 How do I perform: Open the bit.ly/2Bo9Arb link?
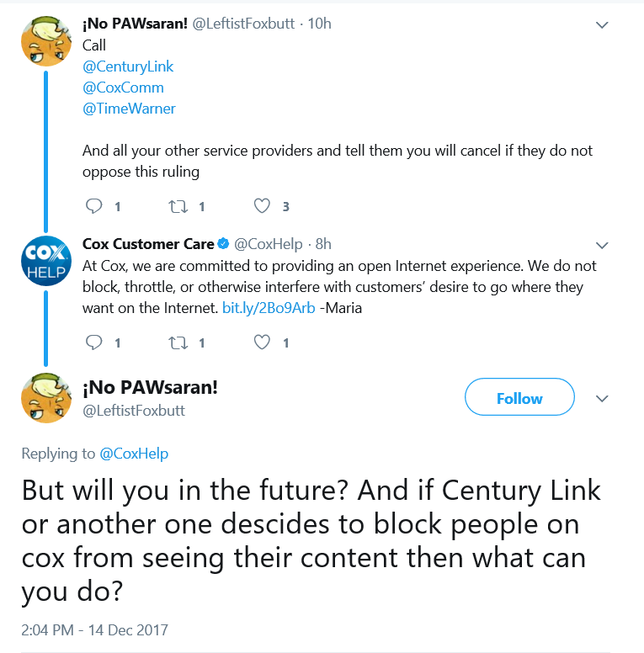pyautogui.click(x=269, y=308)
